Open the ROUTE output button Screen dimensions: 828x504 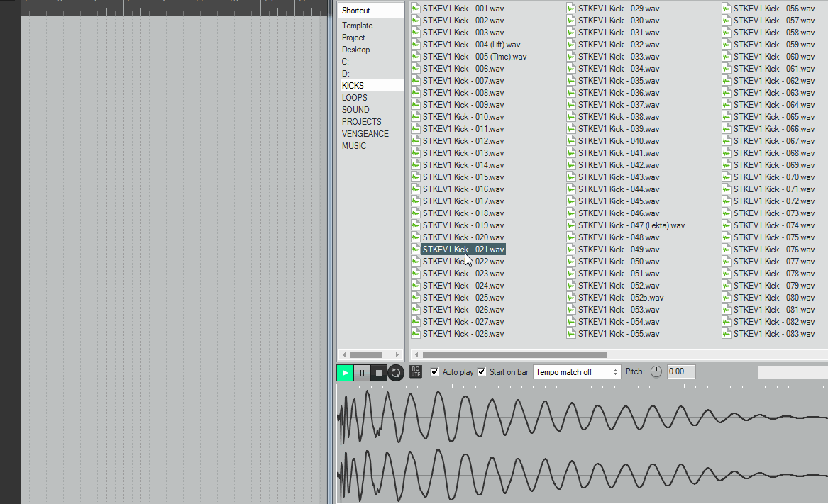click(x=416, y=372)
